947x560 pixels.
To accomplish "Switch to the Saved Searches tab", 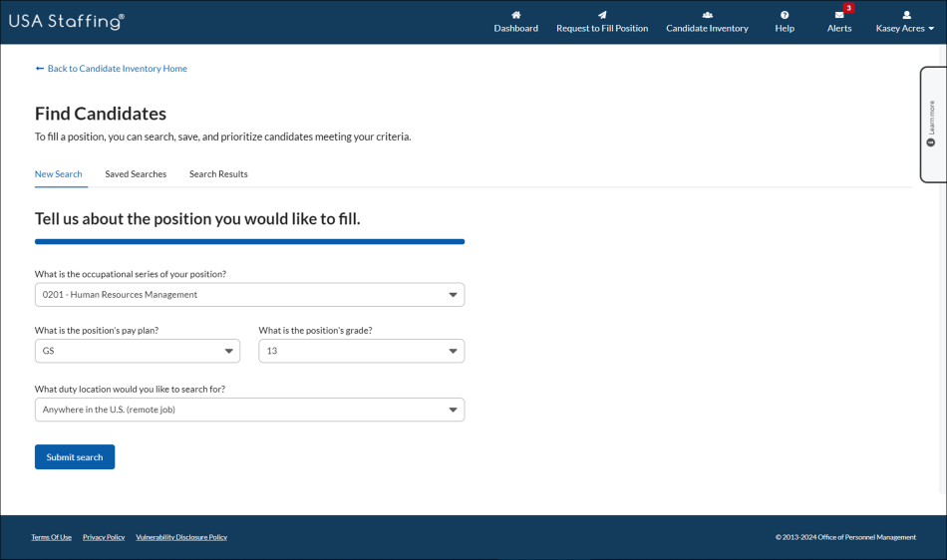I will (x=136, y=173).
